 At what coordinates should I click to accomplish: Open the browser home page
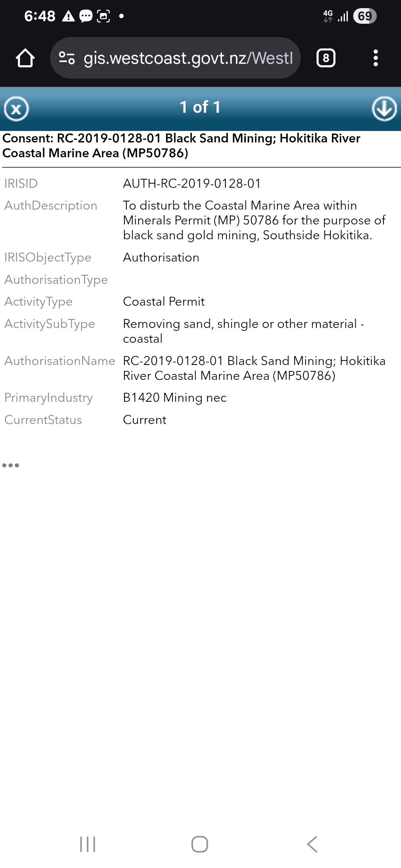tap(25, 58)
